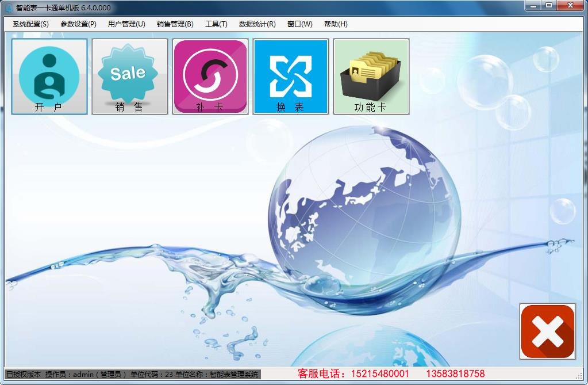Select the 销售管理(B) menu

point(175,24)
